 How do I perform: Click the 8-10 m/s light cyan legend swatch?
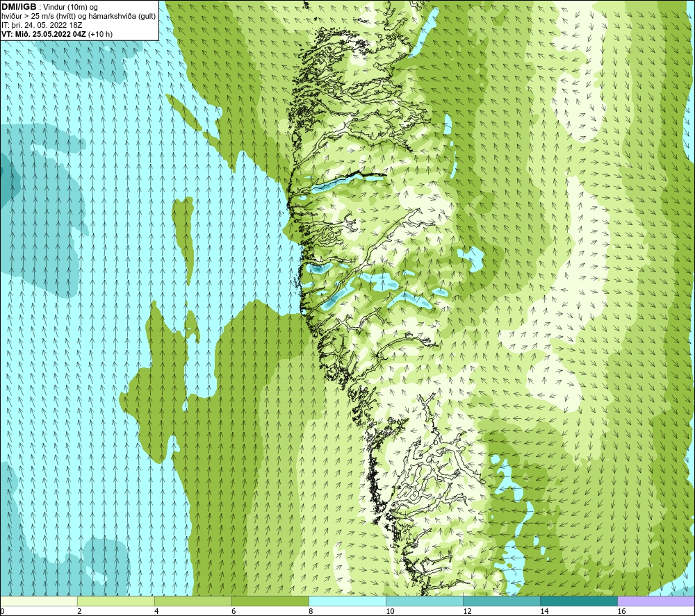pyautogui.click(x=347, y=601)
